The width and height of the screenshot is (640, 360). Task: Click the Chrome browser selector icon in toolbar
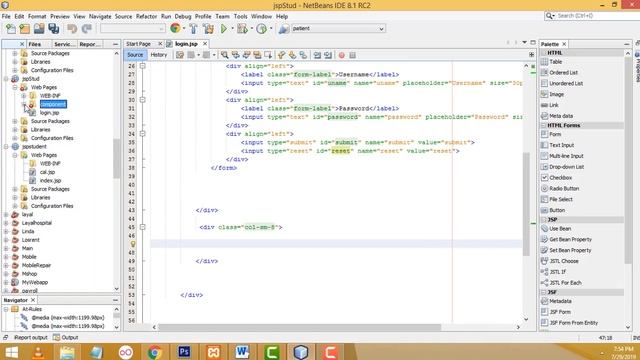click(x=175, y=28)
